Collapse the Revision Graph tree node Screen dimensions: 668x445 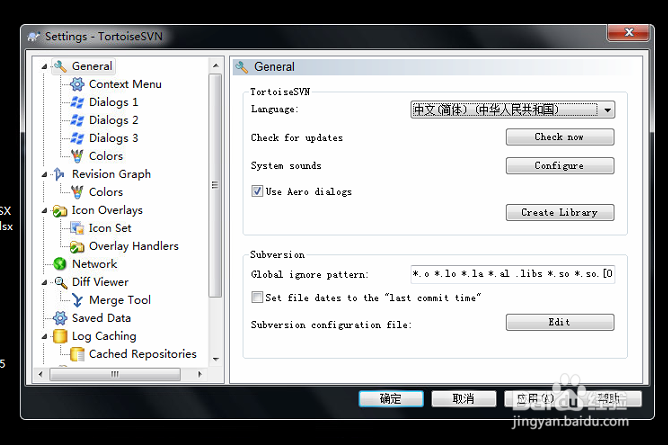click(45, 175)
